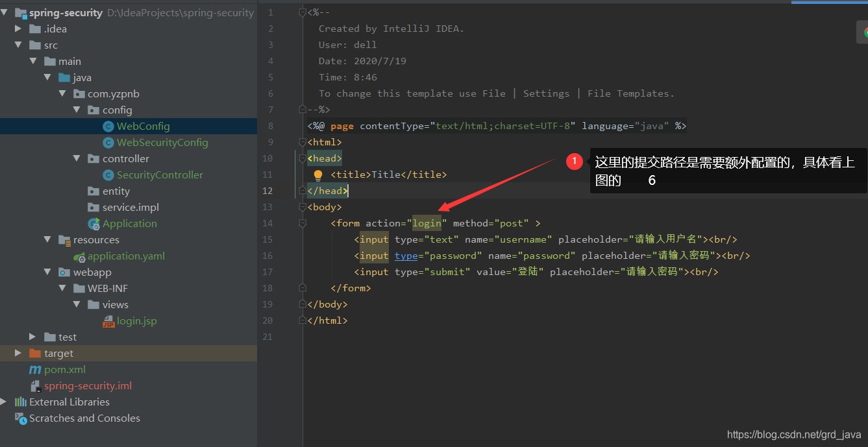Select Scratches and Consoles

pyautogui.click(x=84, y=418)
